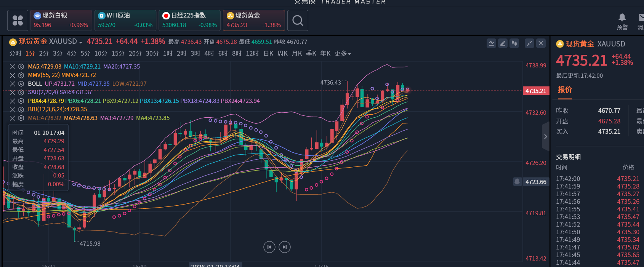Step chart to previous bar
The image size is (644, 267).
[x=269, y=247]
